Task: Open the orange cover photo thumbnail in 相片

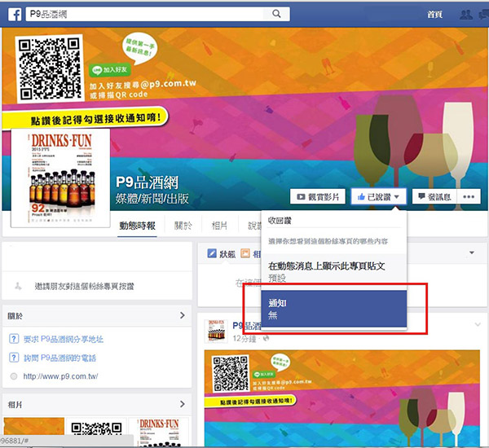Action: pyautogui.click(x=33, y=426)
